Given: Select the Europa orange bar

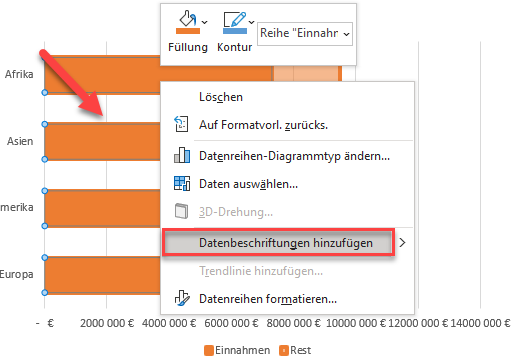Looking at the screenshot, I should (x=102, y=275).
